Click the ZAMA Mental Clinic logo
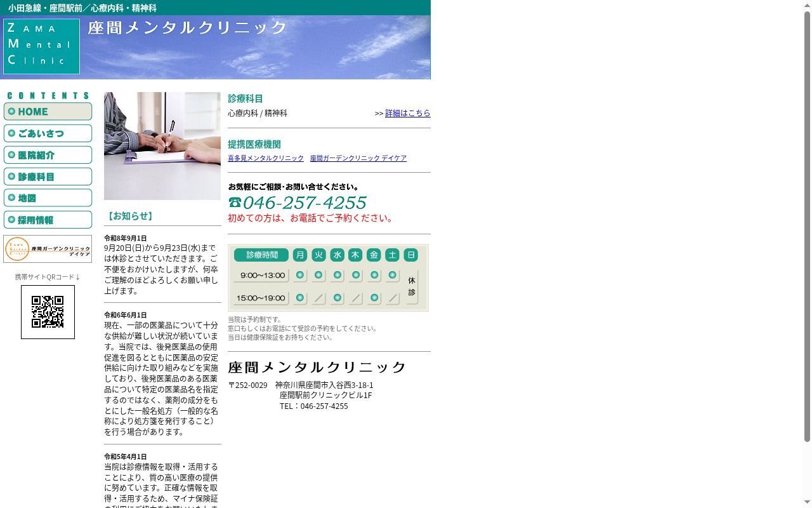 (x=41, y=46)
